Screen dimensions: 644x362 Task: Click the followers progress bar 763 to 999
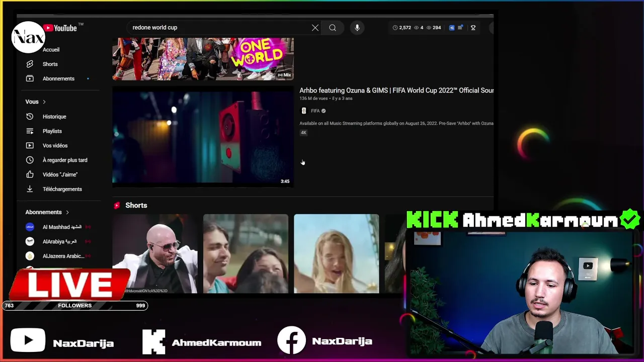click(x=75, y=306)
